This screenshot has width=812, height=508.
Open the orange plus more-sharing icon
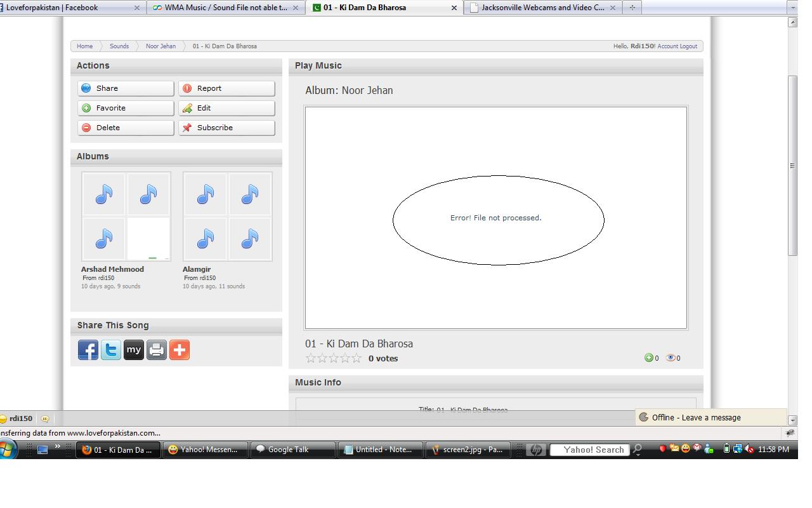[180, 350]
